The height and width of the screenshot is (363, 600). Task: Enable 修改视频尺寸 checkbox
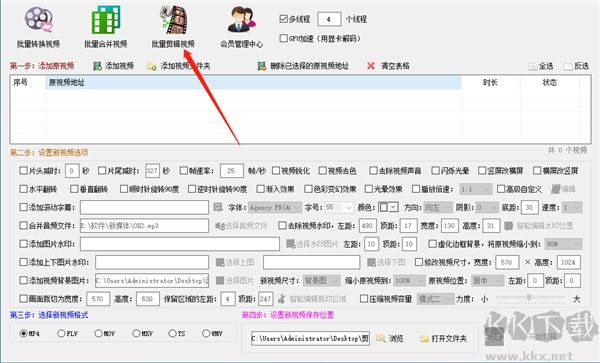click(x=419, y=262)
